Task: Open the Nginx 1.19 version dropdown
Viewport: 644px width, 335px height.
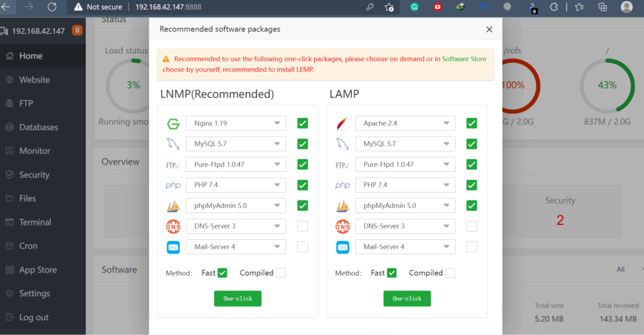Action: click(236, 123)
